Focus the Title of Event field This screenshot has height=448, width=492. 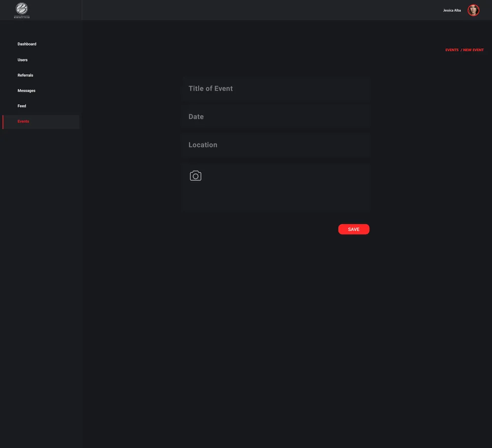[x=276, y=89]
